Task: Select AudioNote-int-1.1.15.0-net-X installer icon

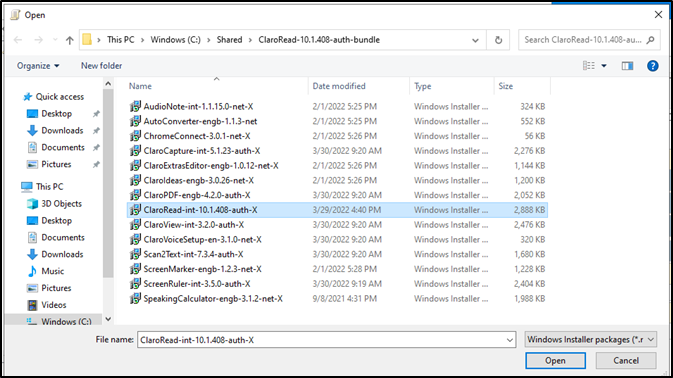Action: pos(135,106)
